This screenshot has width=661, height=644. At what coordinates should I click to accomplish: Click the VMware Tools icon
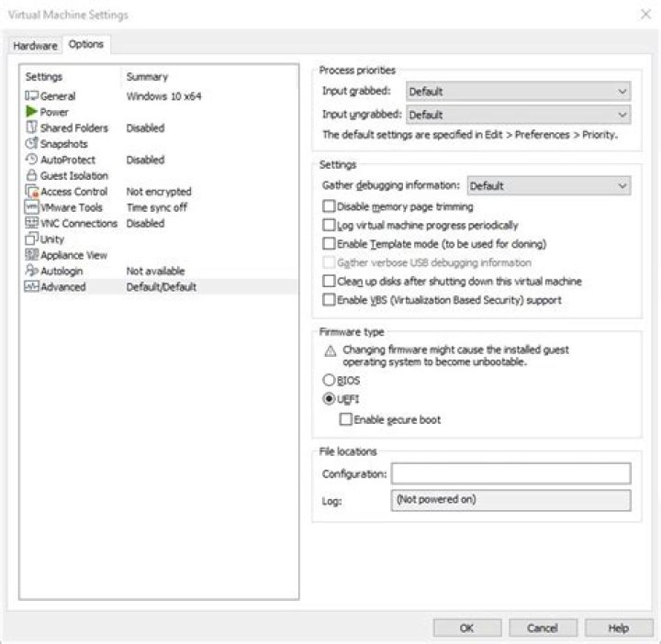point(32,207)
